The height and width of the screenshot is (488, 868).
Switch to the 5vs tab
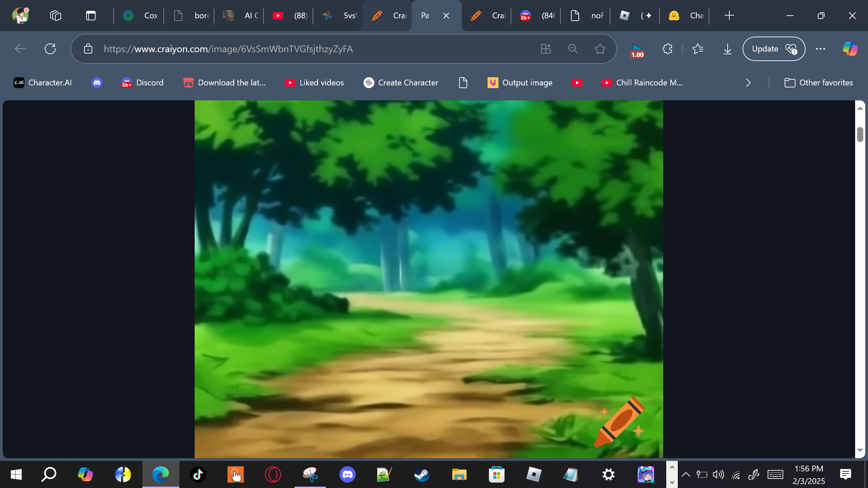(339, 16)
